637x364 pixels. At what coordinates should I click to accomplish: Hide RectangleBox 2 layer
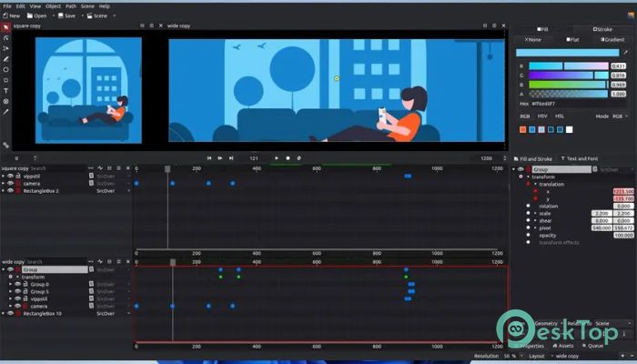(11, 190)
